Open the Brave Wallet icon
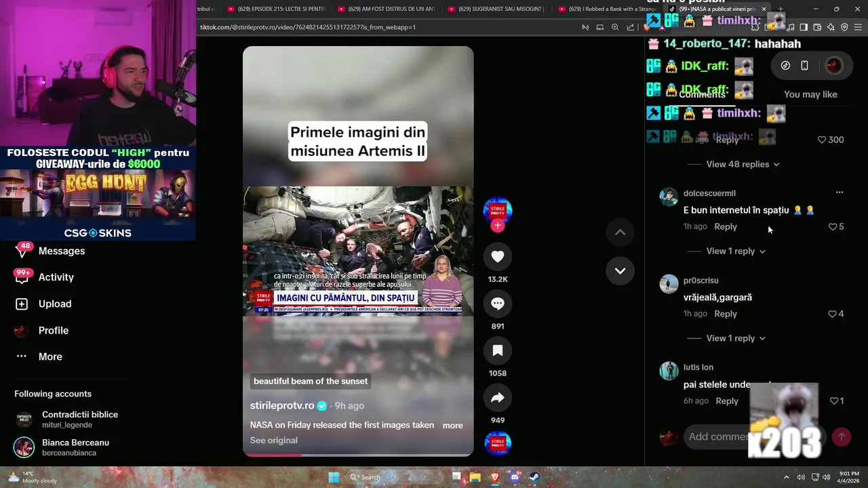 tap(817, 27)
